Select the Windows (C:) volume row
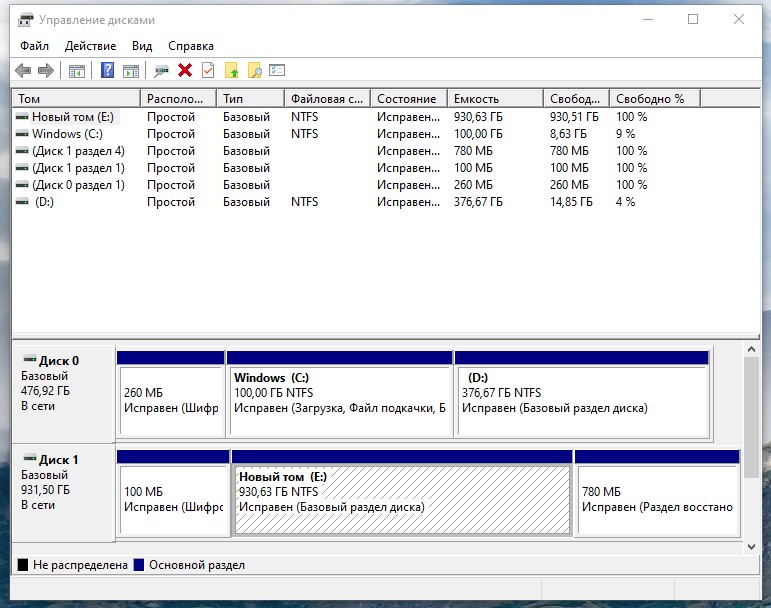The image size is (771, 608). pos(386,134)
